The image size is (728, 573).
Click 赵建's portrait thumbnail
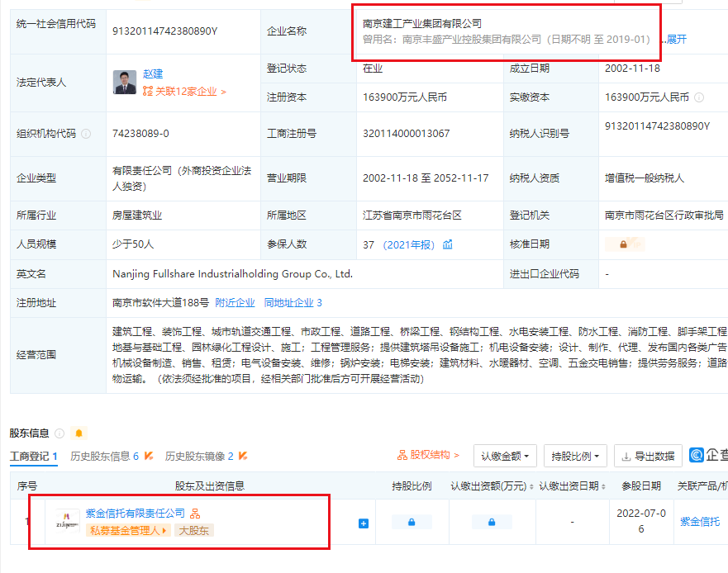point(125,82)
